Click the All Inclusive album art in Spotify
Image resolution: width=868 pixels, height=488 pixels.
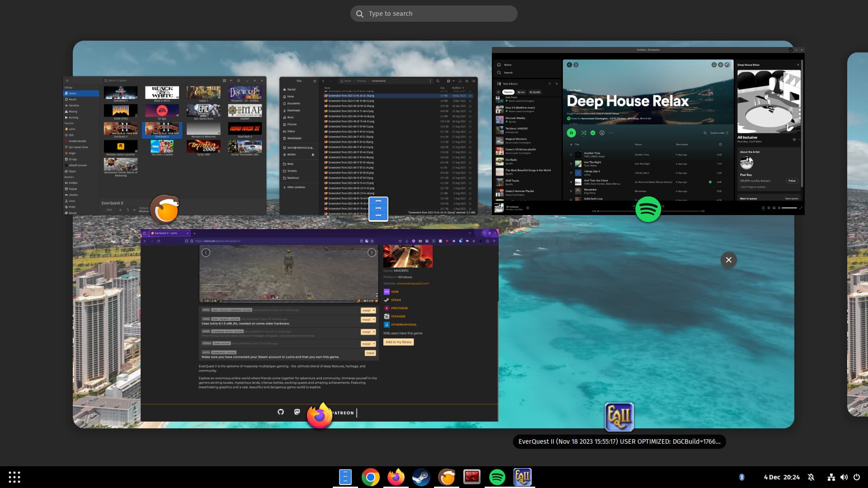tap(769, 102)
